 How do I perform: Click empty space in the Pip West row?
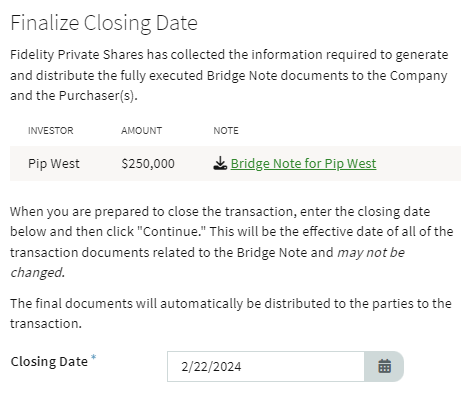(418, 163)
